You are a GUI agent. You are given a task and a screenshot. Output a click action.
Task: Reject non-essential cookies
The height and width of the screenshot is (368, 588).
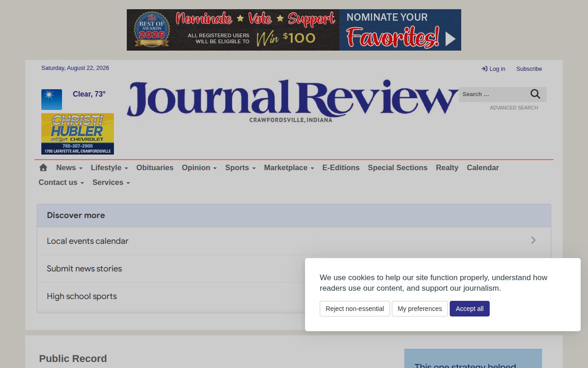[x=355, y=309]
